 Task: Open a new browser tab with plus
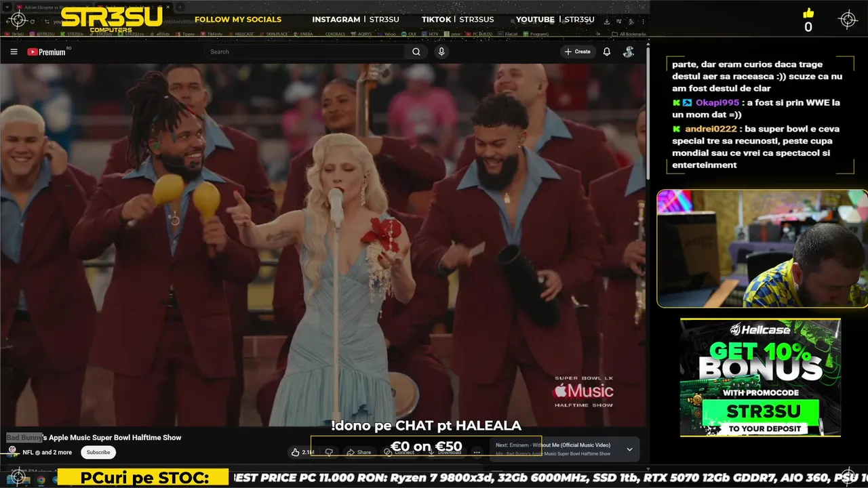(180, 7)
